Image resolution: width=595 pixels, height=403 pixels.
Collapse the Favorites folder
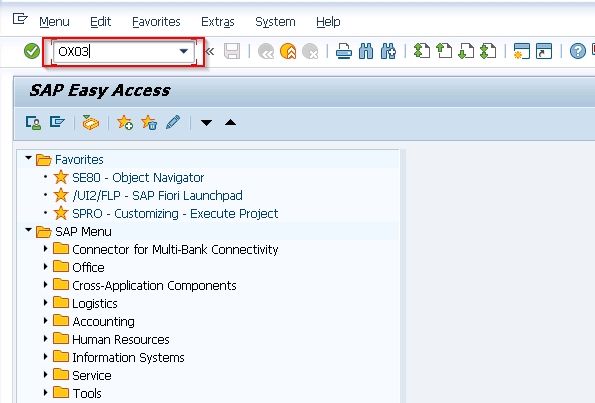pyautogui.click(x=28, y=157)
